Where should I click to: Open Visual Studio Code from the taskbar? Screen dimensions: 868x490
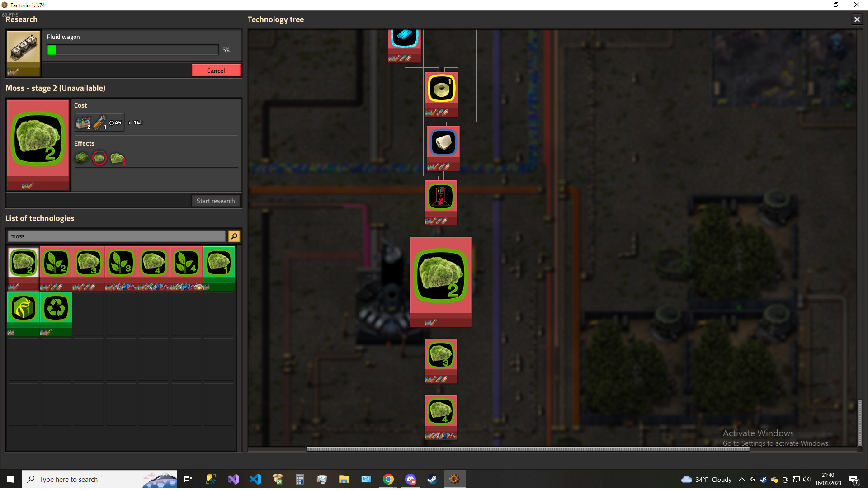pyautogui.click(x=255, y=479)
